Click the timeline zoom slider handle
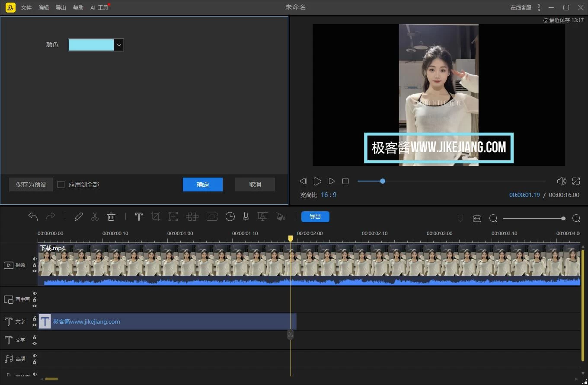 (563, 219)
